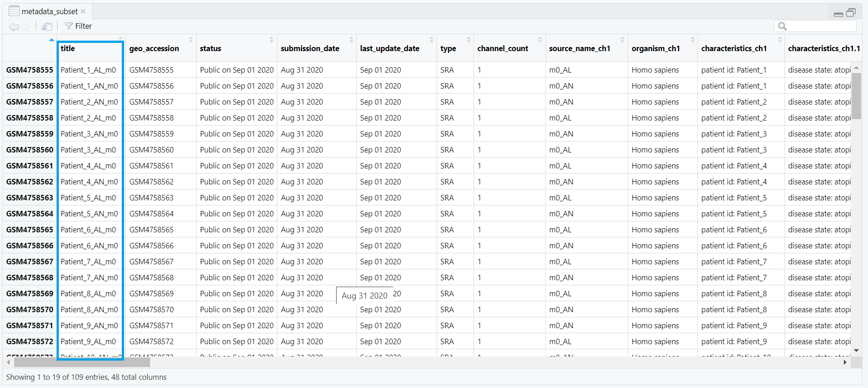Click the title column header

coord(68,48)
